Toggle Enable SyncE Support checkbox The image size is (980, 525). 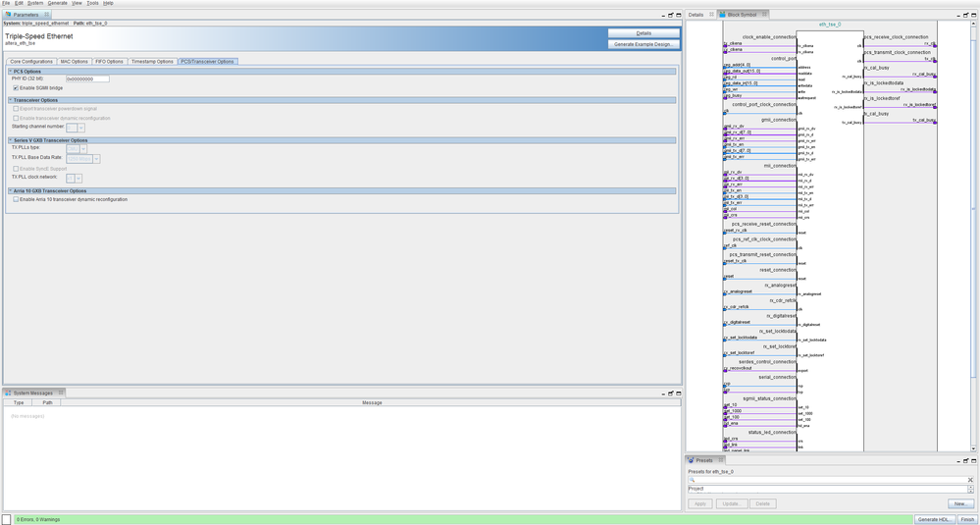[x=16, y=169]
